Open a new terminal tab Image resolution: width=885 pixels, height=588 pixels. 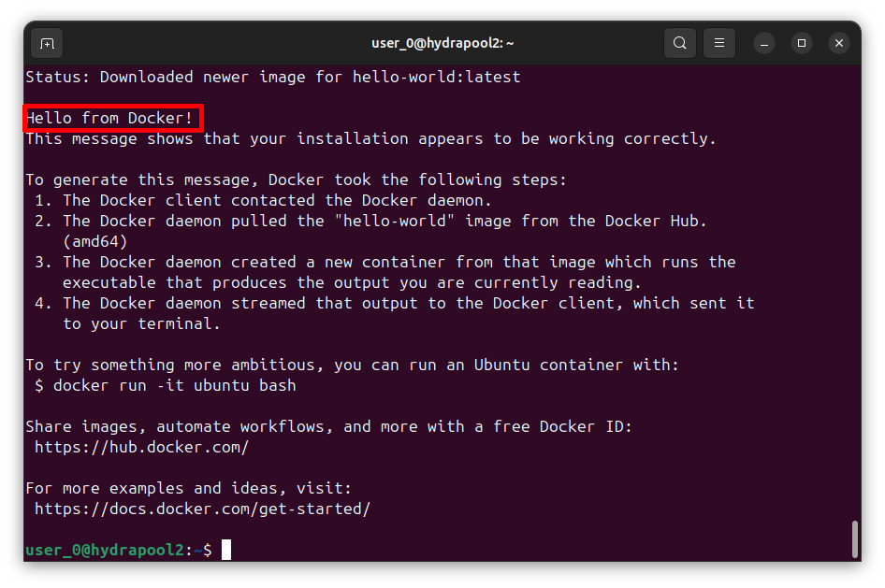47,43
